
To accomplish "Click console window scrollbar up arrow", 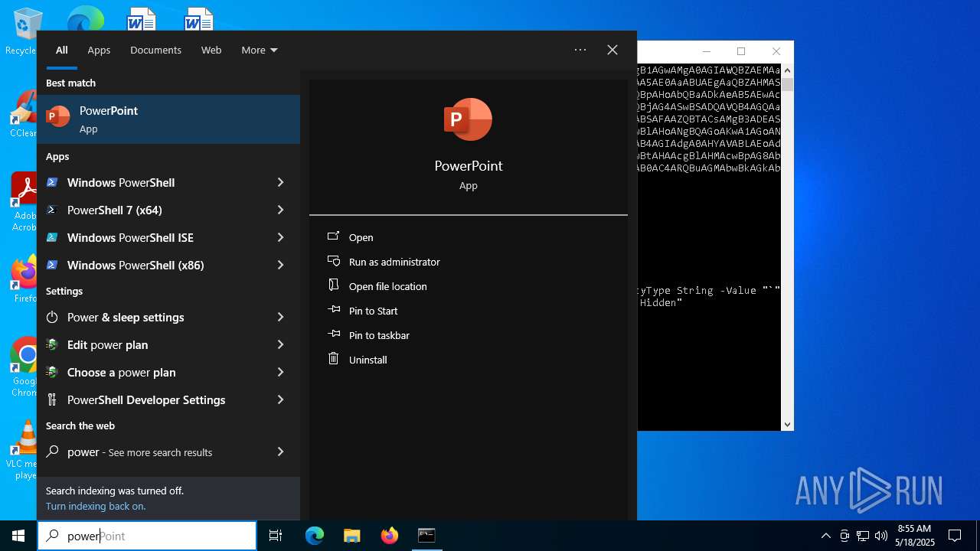I will 787,70.
